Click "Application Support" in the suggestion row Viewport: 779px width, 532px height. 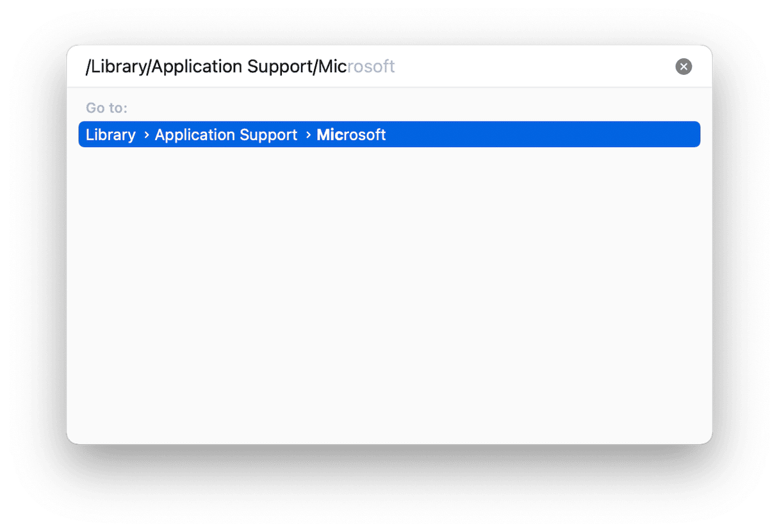(226, 135)
